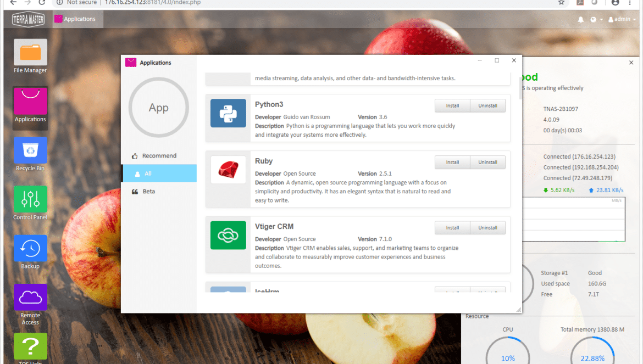
Task: Click the 4.0.09 version value
Action: (551, 120)
